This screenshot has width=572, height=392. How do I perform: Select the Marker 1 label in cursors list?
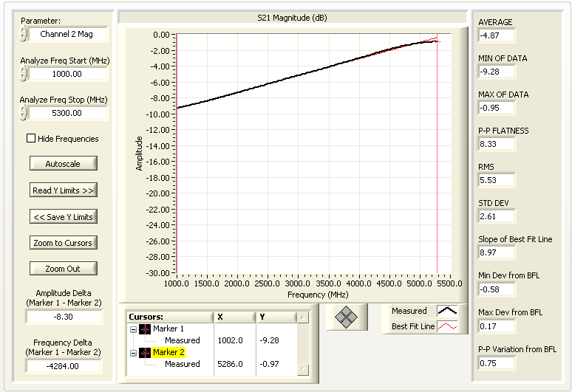(x=168, y=329)
